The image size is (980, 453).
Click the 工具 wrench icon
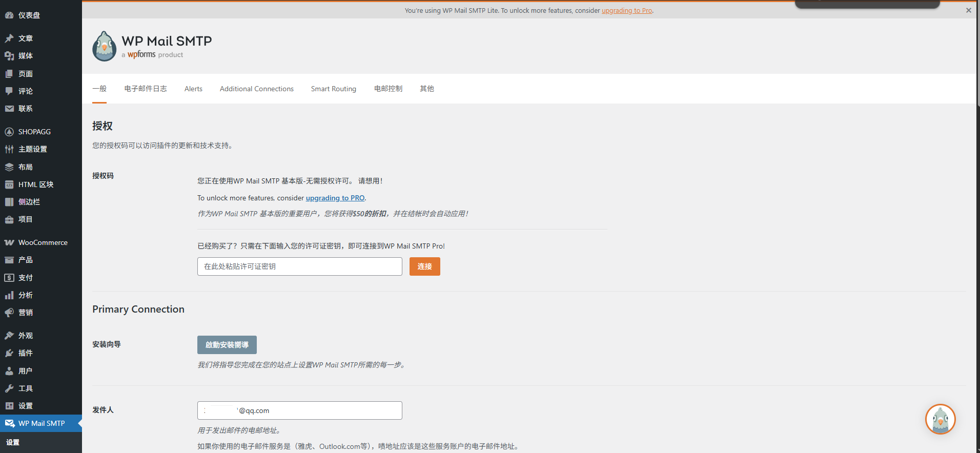pos(9,388)
